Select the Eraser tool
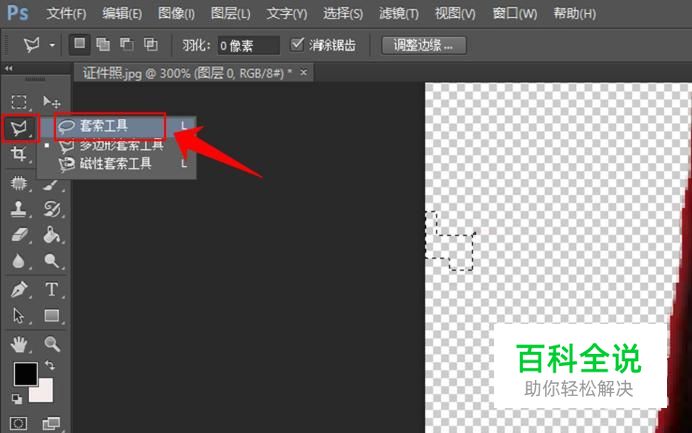 (x=19, y=235)
